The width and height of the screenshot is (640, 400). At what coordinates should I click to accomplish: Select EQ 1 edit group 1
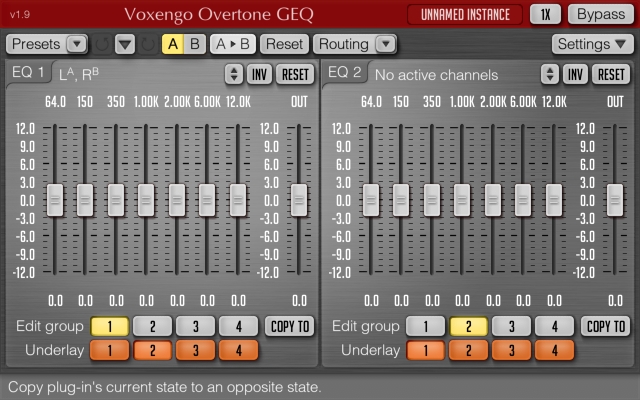[x=110, y=326]
